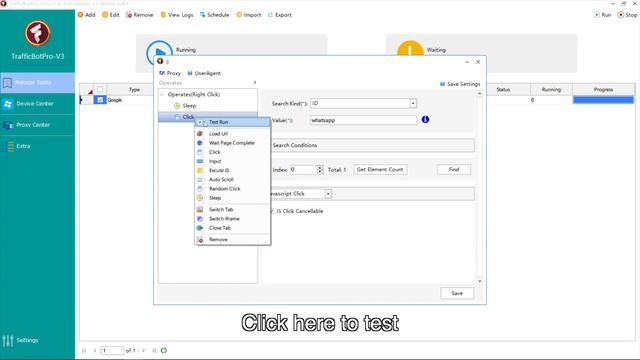
Task: Click the Stop button at top right
Action: pyautogui.click(x=627, y=15)
